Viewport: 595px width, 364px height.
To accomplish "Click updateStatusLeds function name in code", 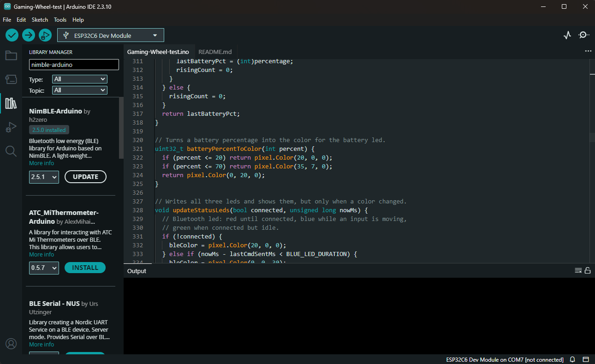I will (201, 210).
